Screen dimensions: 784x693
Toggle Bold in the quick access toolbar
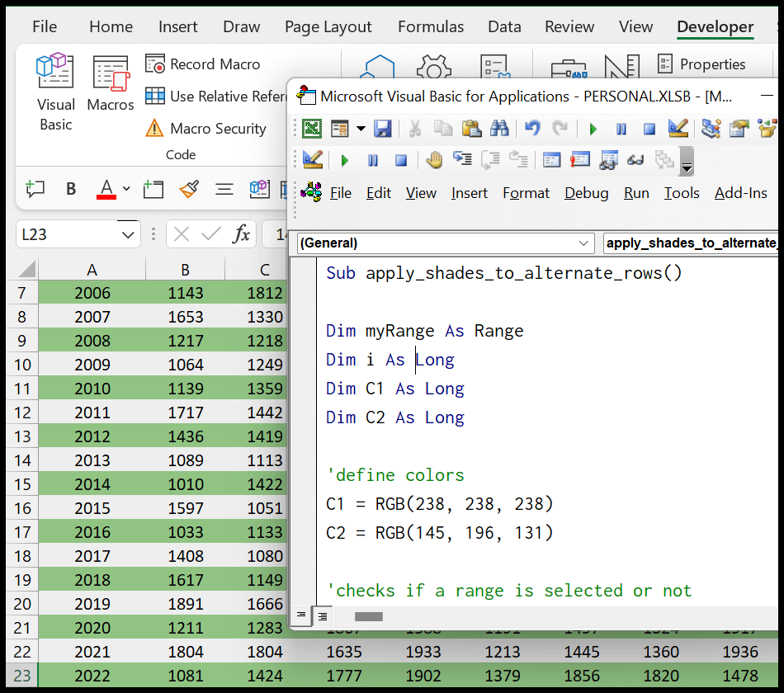pos(71,189)
